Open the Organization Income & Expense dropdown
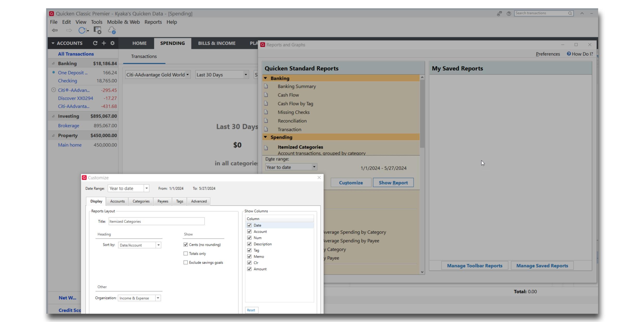The image size is (644, 322). [x=158, y=298]
